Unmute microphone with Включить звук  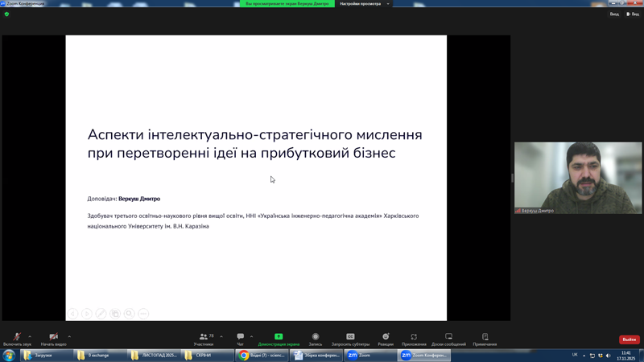tap(17, 338)
